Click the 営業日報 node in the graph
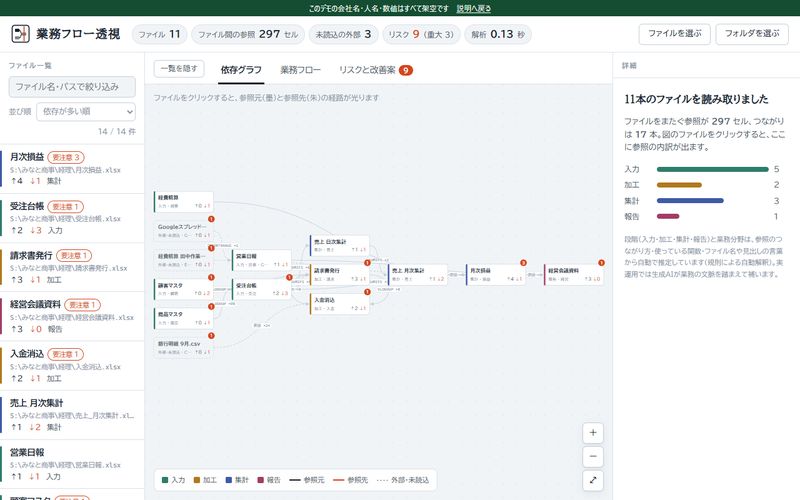 click(262, 260)
